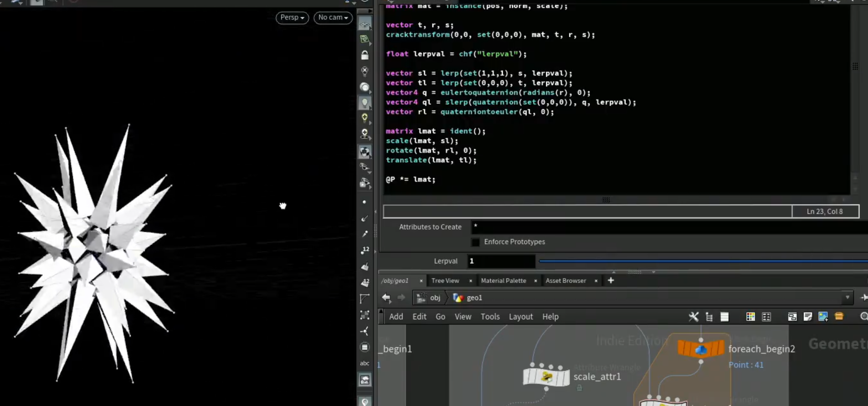
Task: Click the lock icon in viewport display toolbar
Action: coord(365,55)
